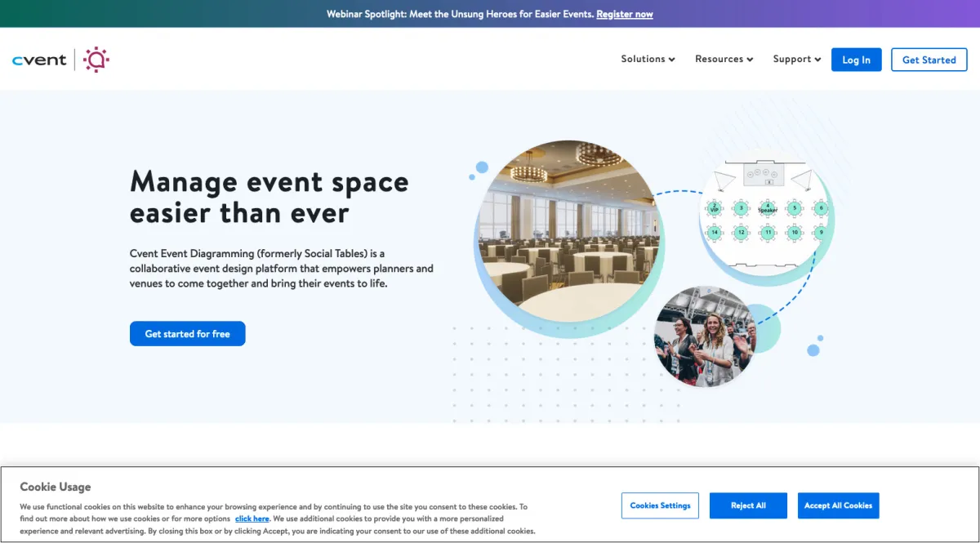980x543 pixels.
Task: Click the Get Started header button
Action: pos(929,60)
